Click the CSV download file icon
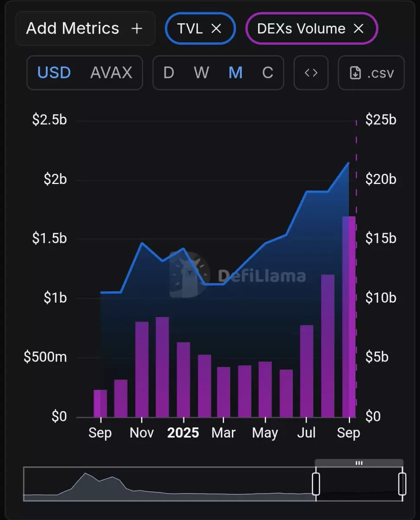 pyautogui.click(x=355, y=73)
